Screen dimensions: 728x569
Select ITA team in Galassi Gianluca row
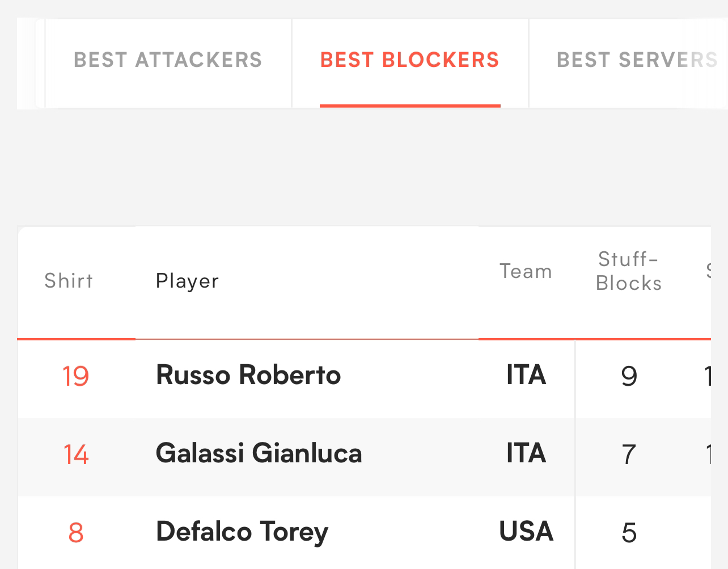click(x=526, y=453)
